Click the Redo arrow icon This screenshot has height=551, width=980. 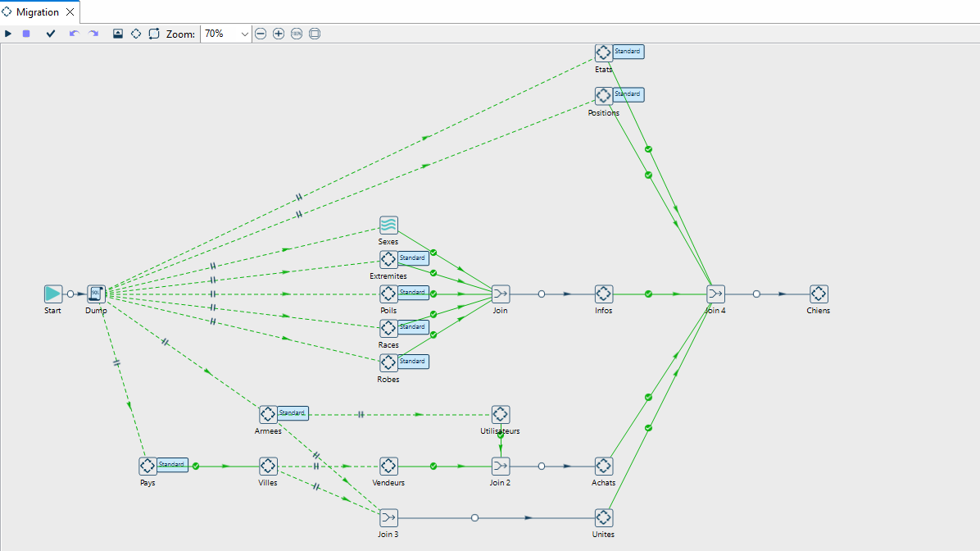tap(93, 34)
